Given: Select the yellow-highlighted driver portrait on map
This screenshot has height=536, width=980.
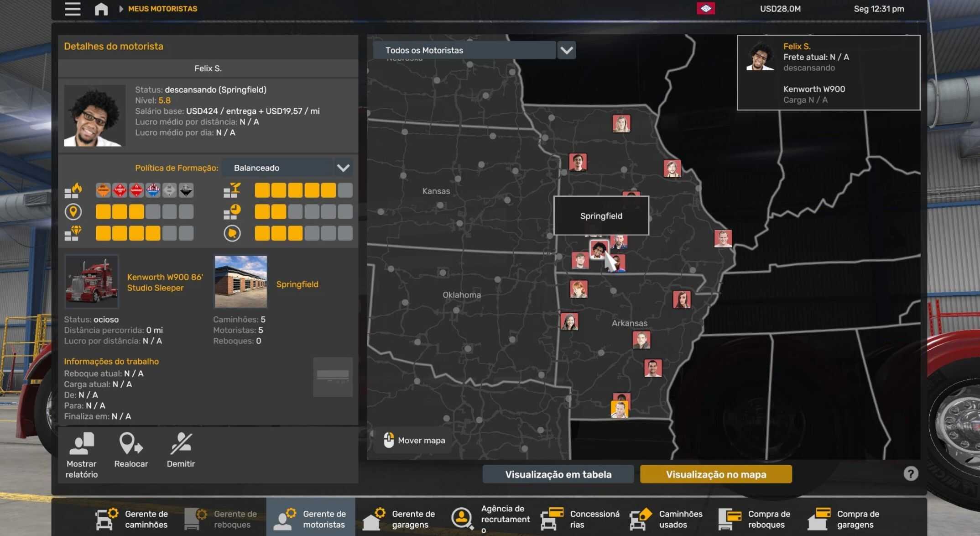Looking at the screenshot, I should coord(619,409).
